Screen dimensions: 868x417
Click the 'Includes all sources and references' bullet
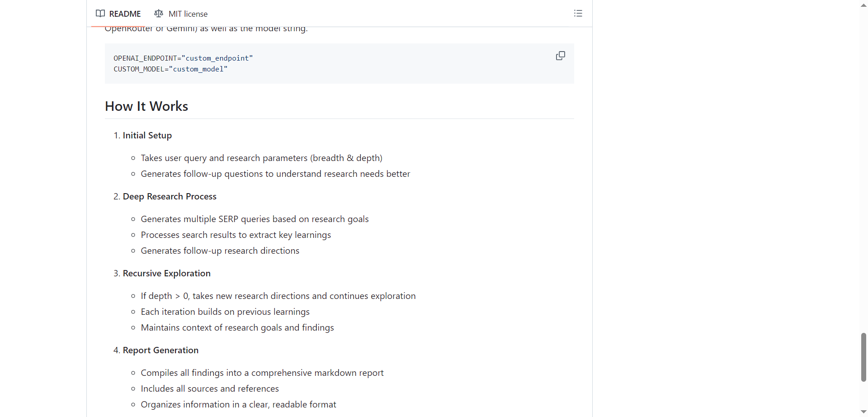point(210,389)
